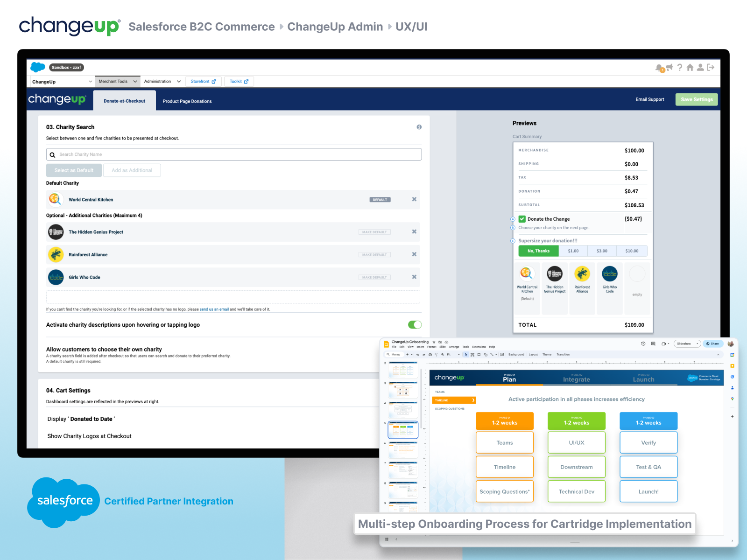Click Search Charity Name input field
The width and height of the screenshot is (747, 560).
tap(234, 154)
